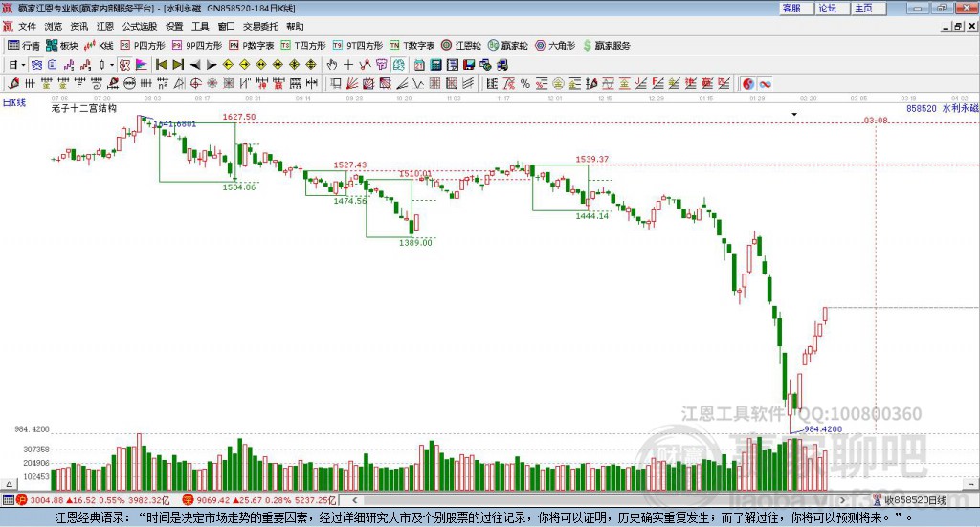The width and height of the screenshot is (980, 527).
Task: Open the P四方形 tool
Action: click(x=143, y=46)
